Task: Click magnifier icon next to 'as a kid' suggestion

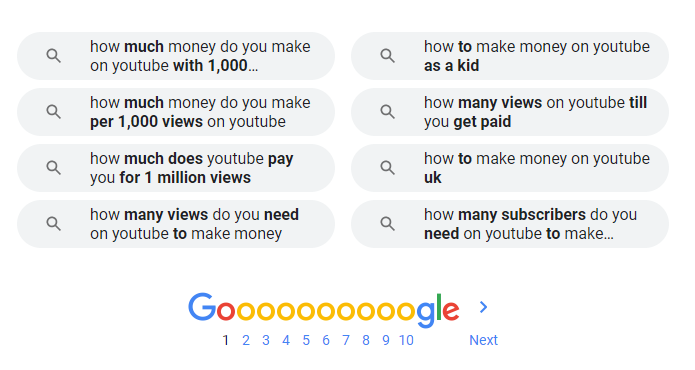Action: pos(387,56)
